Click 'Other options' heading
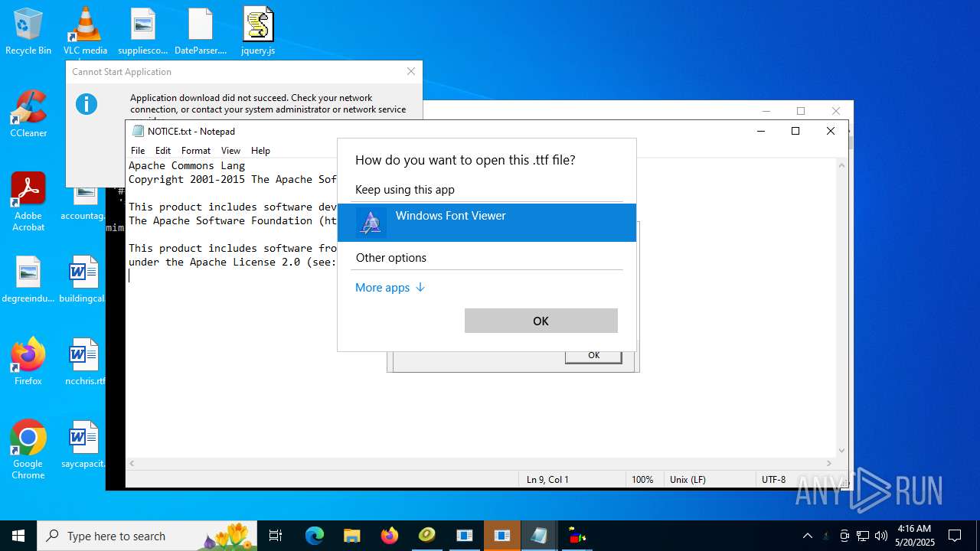980x551 pixels. click(x=391, y=258)
